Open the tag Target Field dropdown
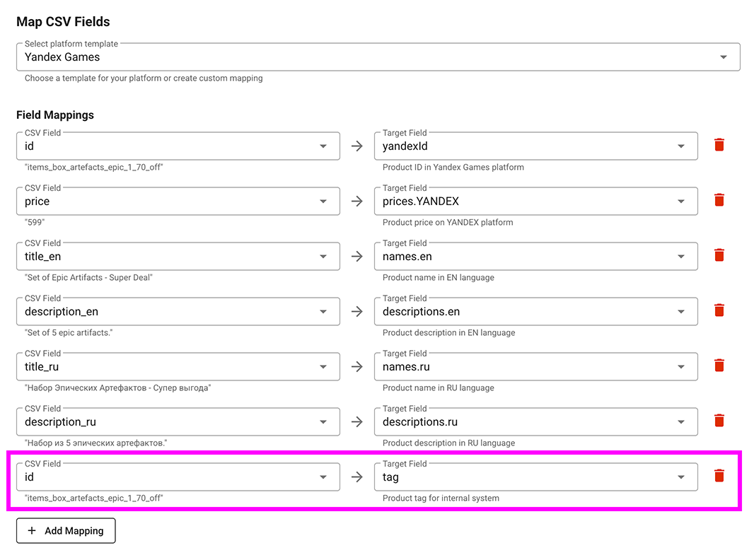754x560 pixels. [x=535, y=477]
